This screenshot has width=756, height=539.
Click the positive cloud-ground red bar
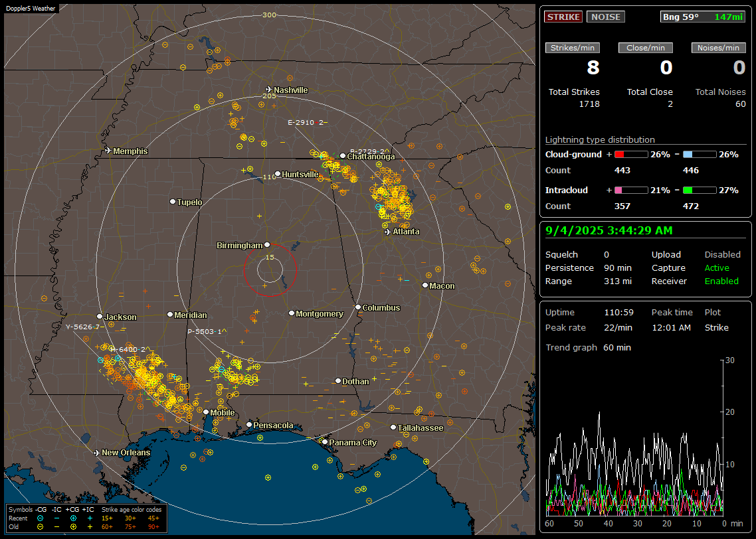pyautogui.click(x=631, y=155)
